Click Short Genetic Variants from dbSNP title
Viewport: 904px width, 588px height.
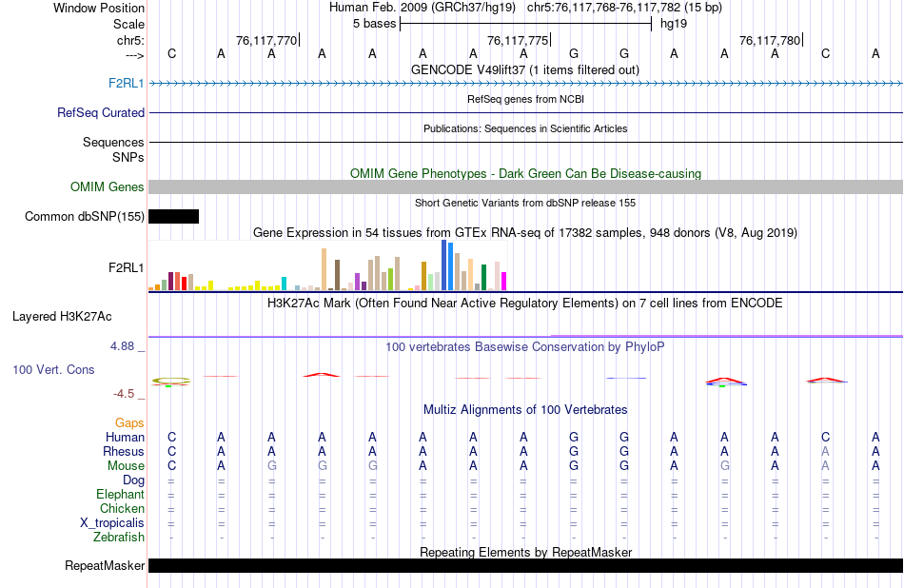click(x=524, y=203)
